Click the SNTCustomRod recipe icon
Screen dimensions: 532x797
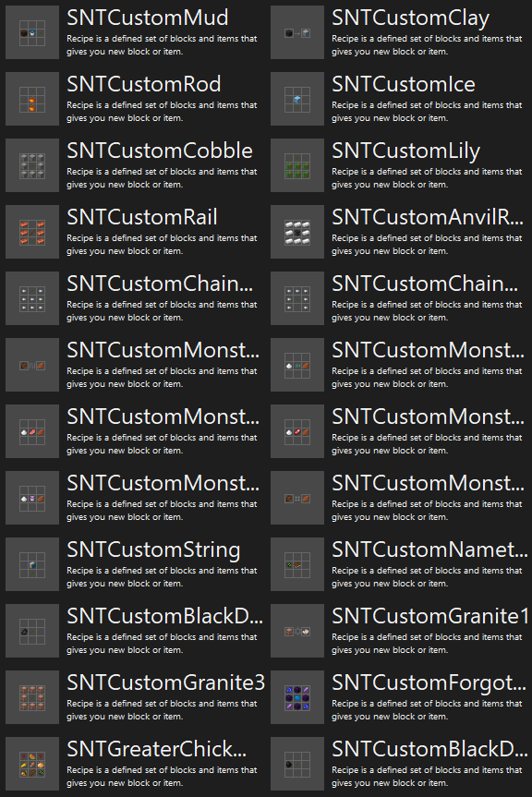[32, 99]
